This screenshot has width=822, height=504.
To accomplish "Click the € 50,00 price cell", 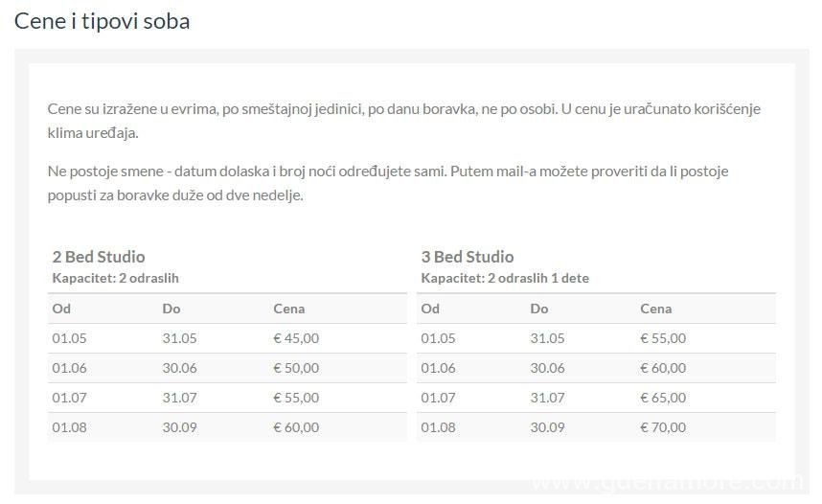I will pos(296,368).
